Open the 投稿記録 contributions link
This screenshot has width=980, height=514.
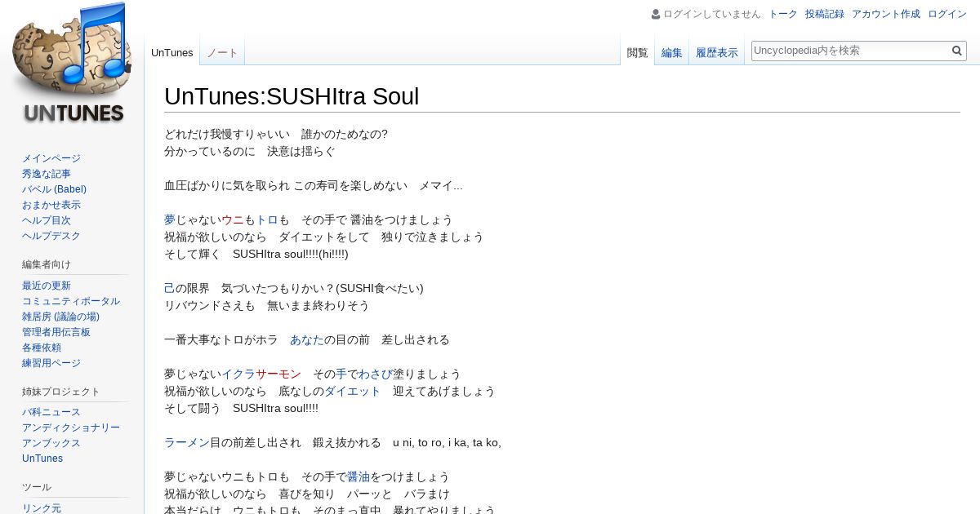pos(825,14)
